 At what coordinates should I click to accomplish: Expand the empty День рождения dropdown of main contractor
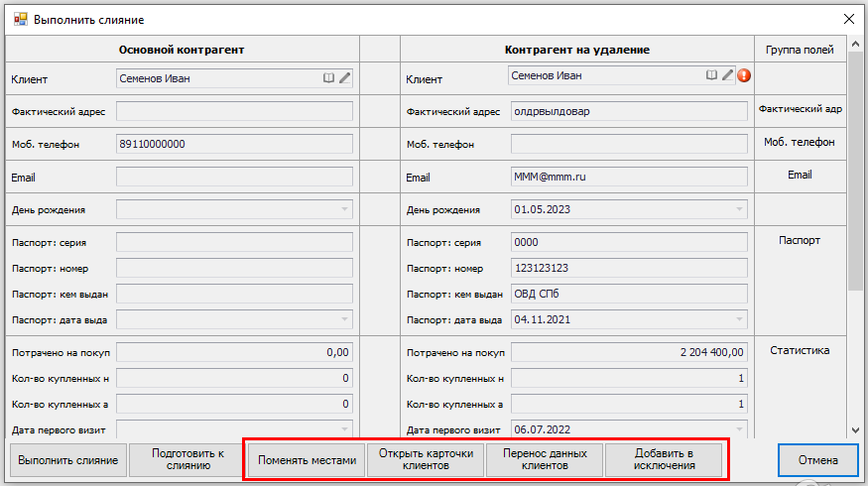point(344,209)
